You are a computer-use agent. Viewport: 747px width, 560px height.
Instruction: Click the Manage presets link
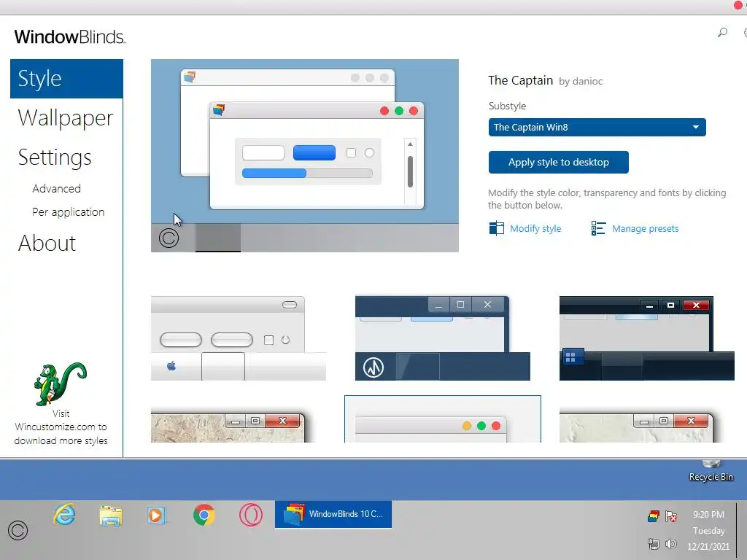pos(645,228)
